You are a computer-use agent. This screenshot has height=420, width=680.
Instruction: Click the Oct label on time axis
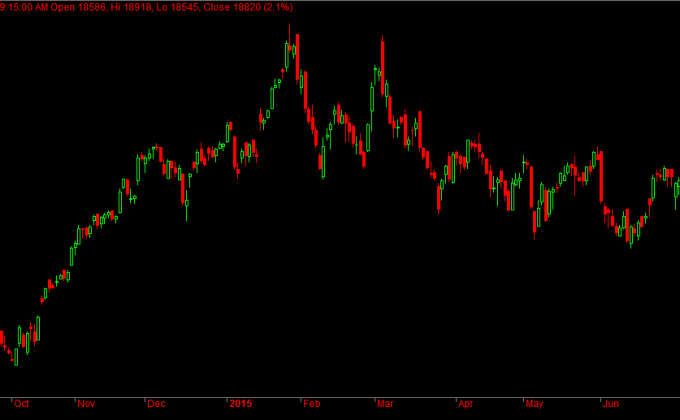pyautogui.click(x=21, y=404)
